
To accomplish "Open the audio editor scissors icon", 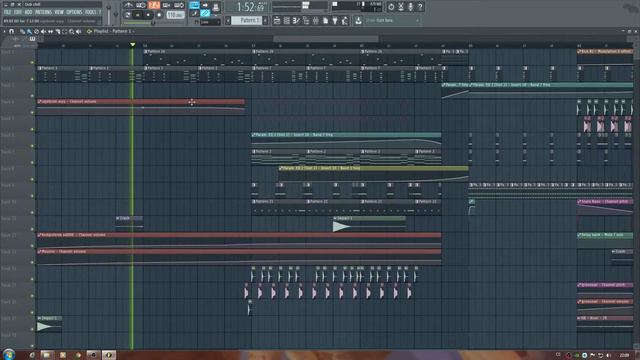I will coord(401,7).
